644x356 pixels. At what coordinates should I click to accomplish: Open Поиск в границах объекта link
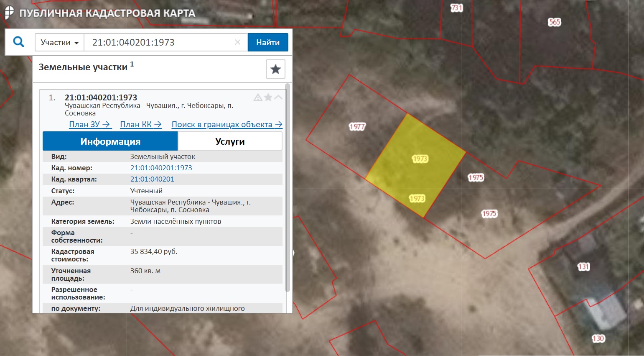(x=227, y=124)
